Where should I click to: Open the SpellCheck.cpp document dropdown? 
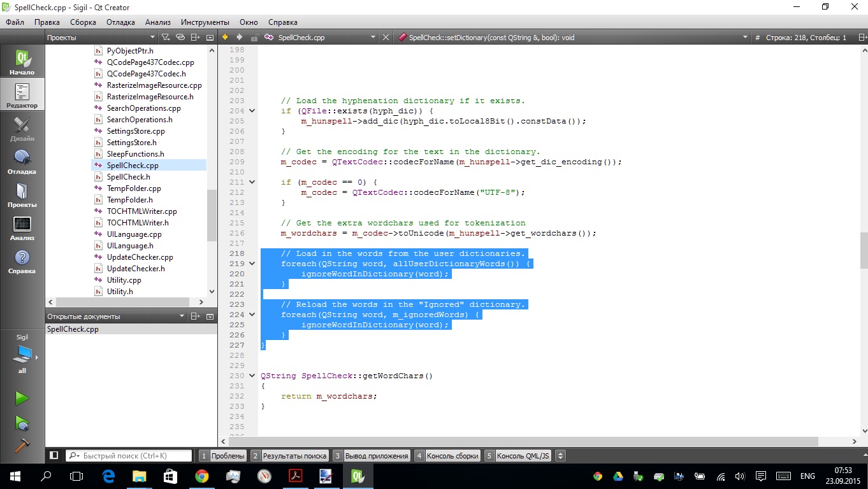click(x=373, y=38)
